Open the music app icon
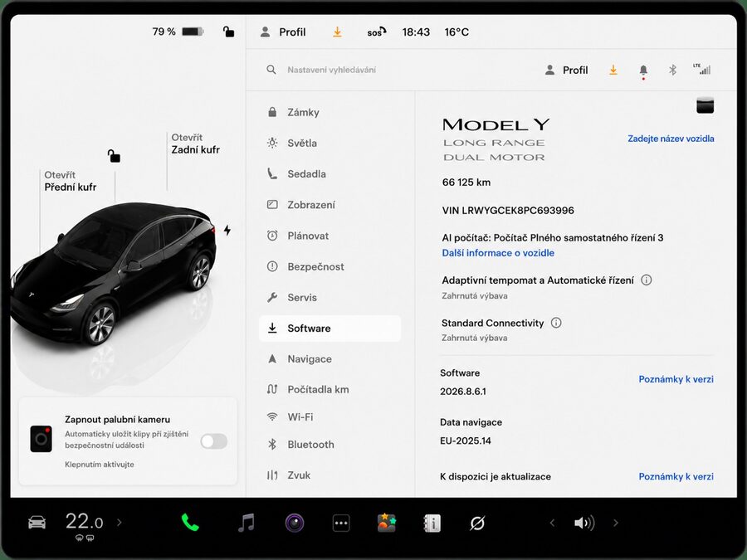This screenshot has height=560, width=747. coord(247,523)
